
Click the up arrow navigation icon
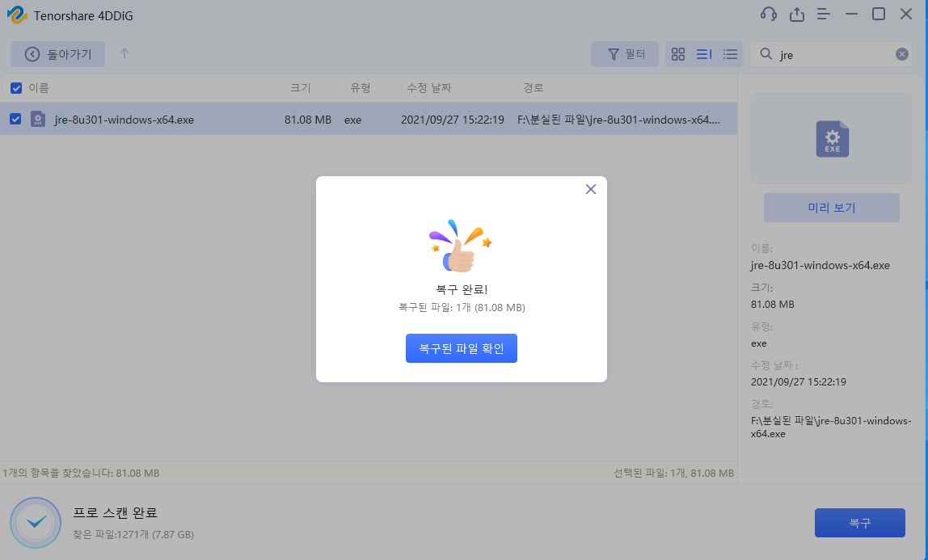(x=124, y=54)
